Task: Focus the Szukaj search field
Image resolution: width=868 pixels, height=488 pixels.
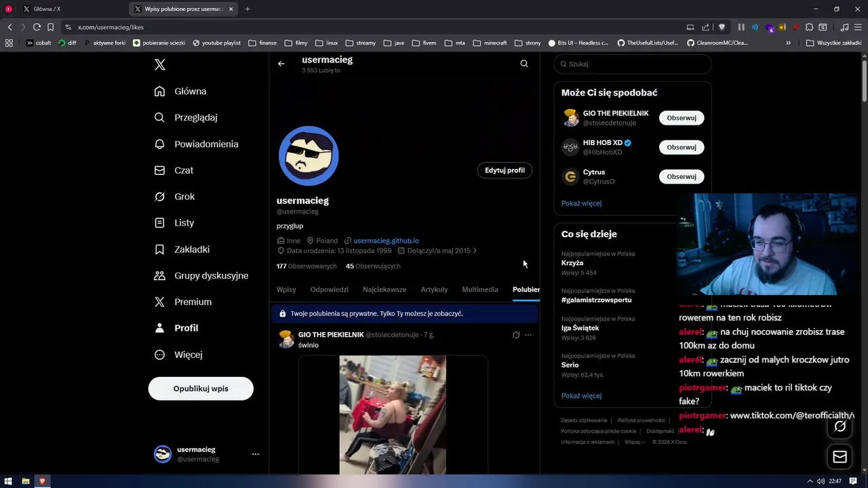Action: [x=633, y=64]
